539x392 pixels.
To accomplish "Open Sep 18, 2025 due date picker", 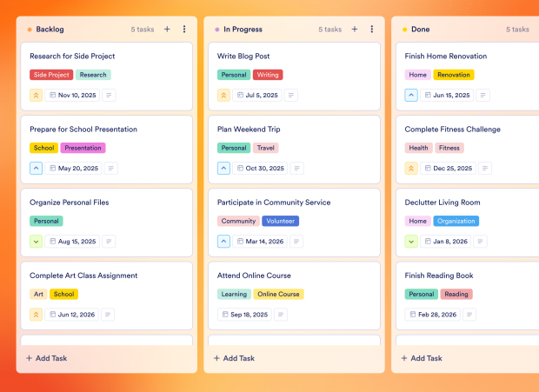I will tap(244, 315).
